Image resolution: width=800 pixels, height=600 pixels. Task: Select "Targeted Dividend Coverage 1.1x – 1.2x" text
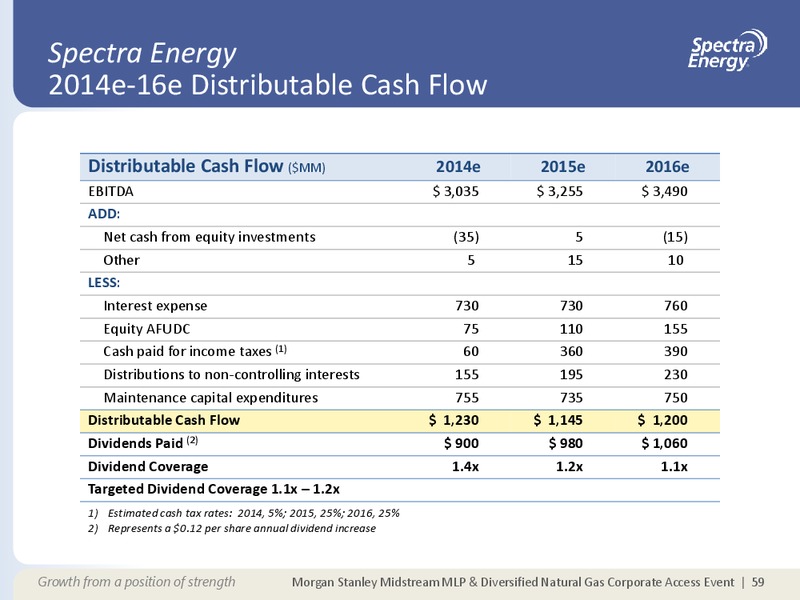(x=214, y=489)
